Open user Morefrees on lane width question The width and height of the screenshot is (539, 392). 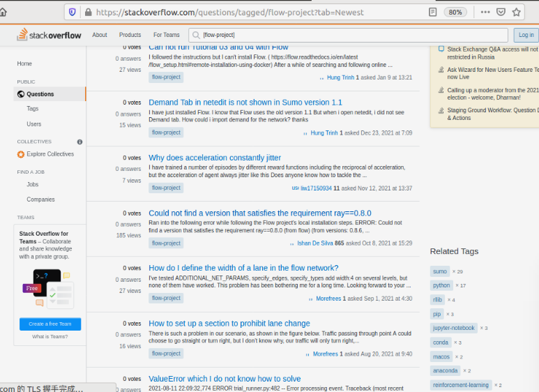pos(328,299)
